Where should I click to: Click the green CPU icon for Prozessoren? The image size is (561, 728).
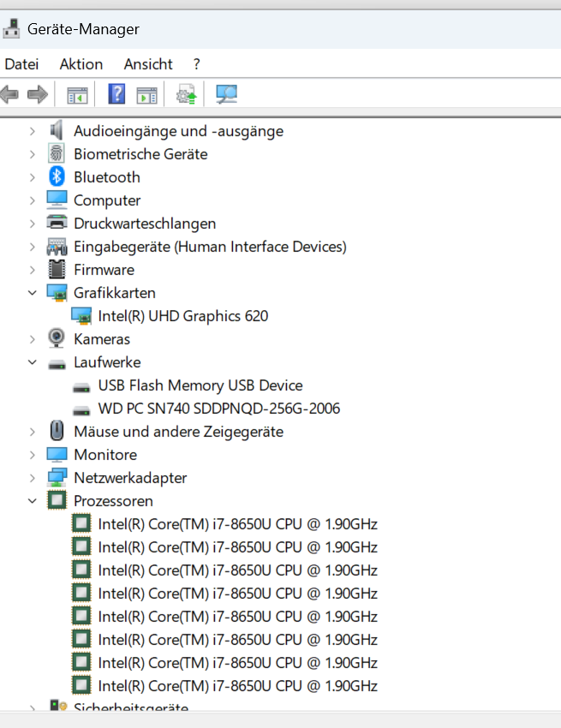[x=57, y=500]
